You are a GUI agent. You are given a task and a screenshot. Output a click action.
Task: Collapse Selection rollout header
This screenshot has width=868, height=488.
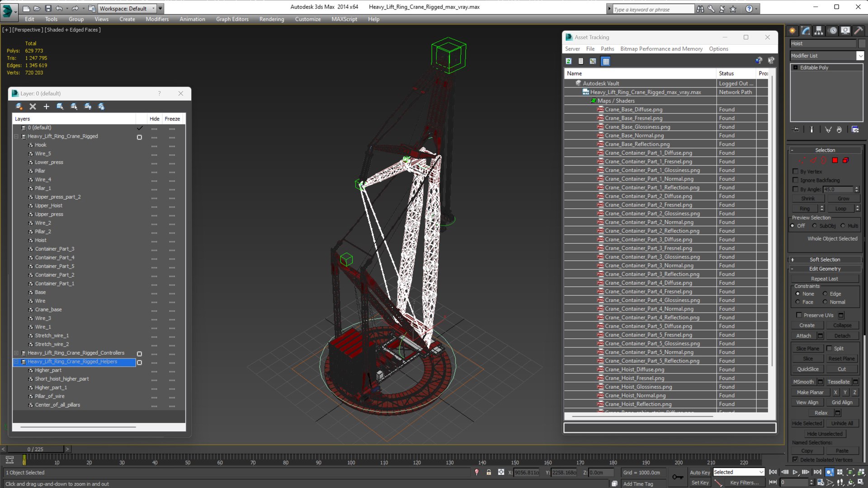pos(825,150)
